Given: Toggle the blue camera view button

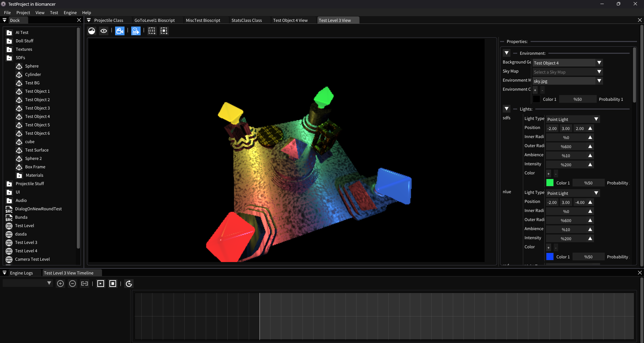Looking at the screenshot, I should pos(120,31).
